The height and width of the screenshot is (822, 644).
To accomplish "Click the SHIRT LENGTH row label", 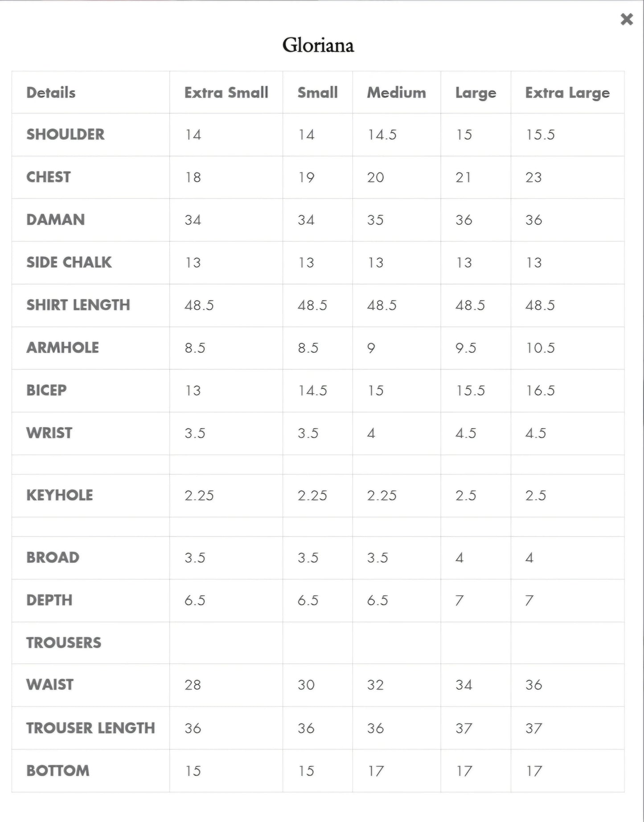I will pos(78,305).
